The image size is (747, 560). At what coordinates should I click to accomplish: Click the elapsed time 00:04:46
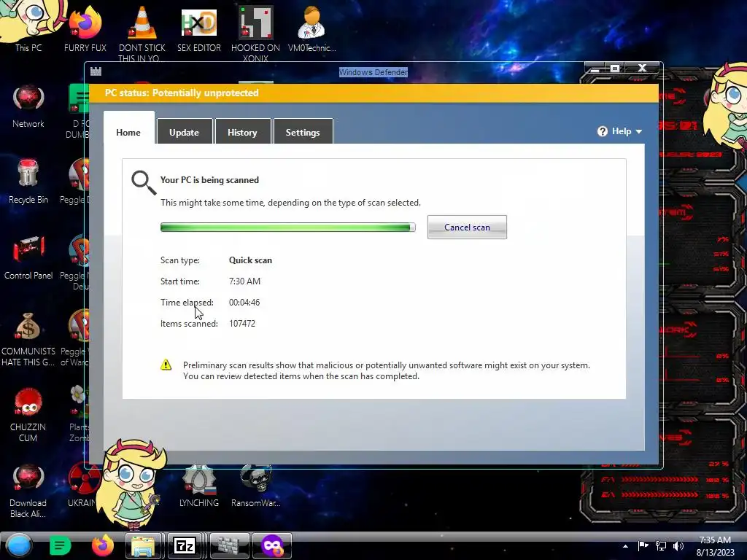(244, 303)
